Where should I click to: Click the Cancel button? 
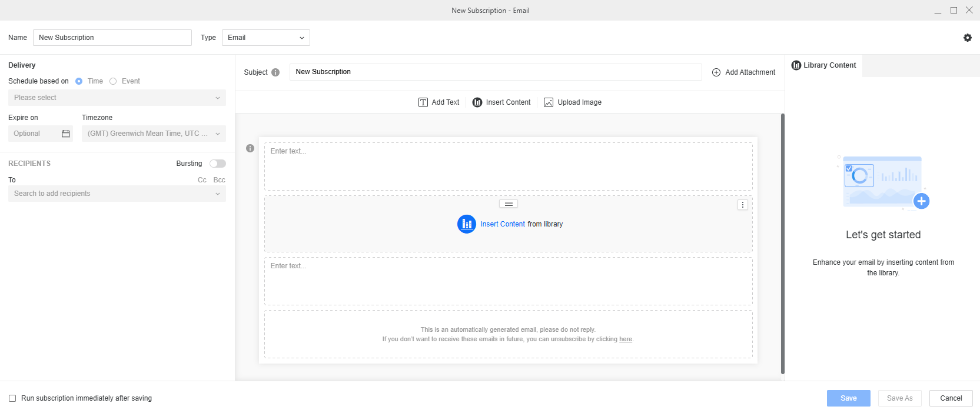click(951, 398)
